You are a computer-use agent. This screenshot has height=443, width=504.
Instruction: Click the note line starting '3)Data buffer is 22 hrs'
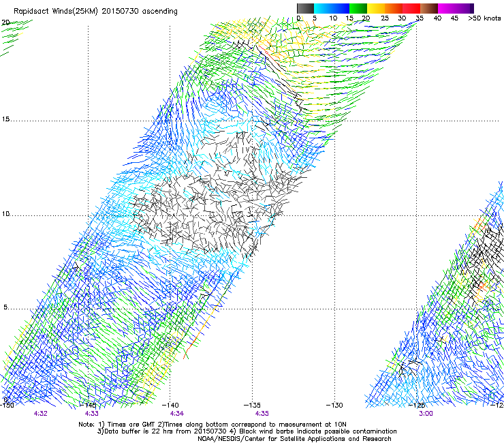[247, 431]
